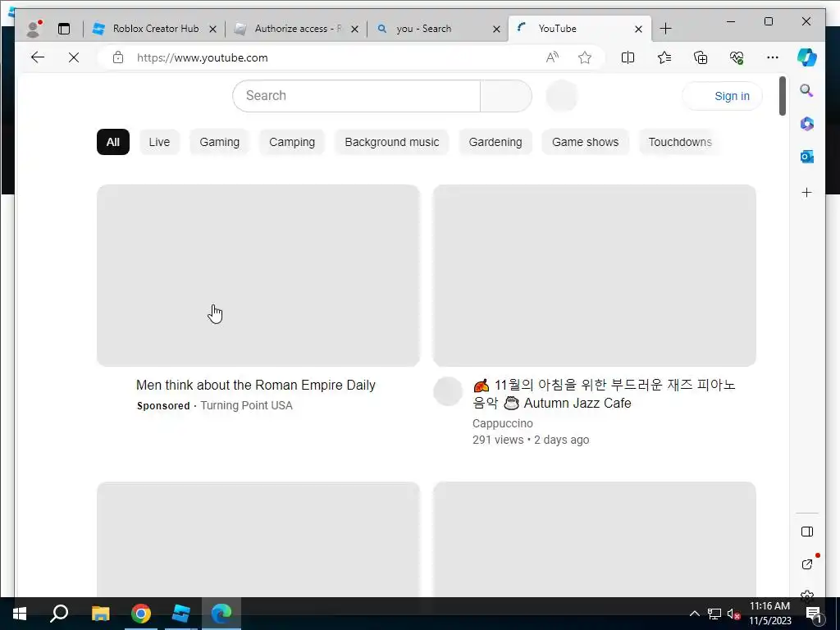The image size is (840, 630).
Task: Open the Favorites list icon
Action: [664, 57]
